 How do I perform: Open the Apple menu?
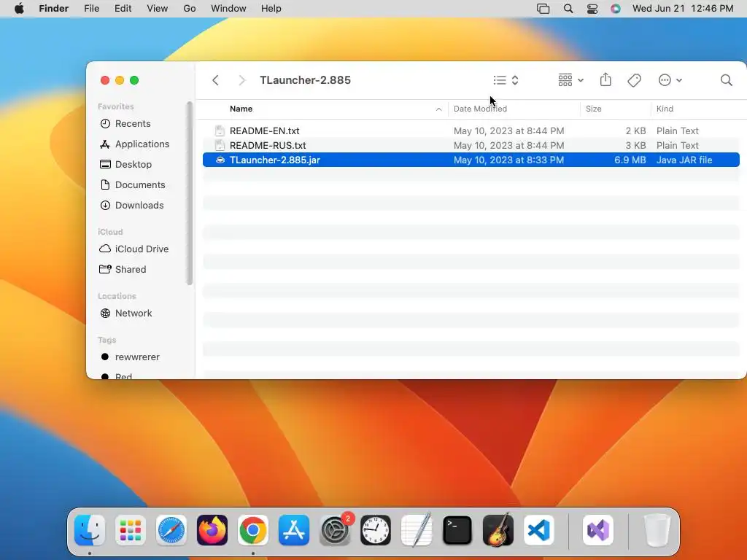pyautogui.click(x=19, y=9)
